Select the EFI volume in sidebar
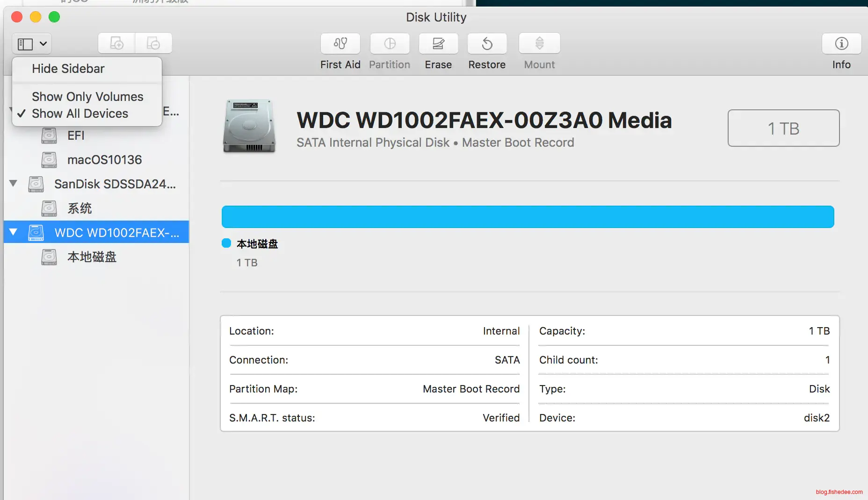 coord(76,136)
